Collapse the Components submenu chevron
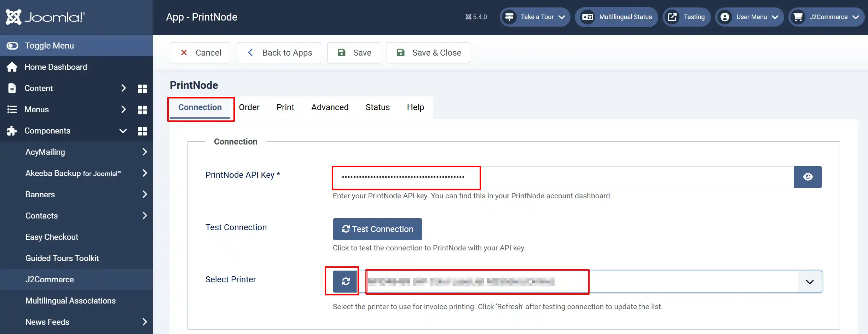This screenshot has height=334, width=868. tap(123, 131)
